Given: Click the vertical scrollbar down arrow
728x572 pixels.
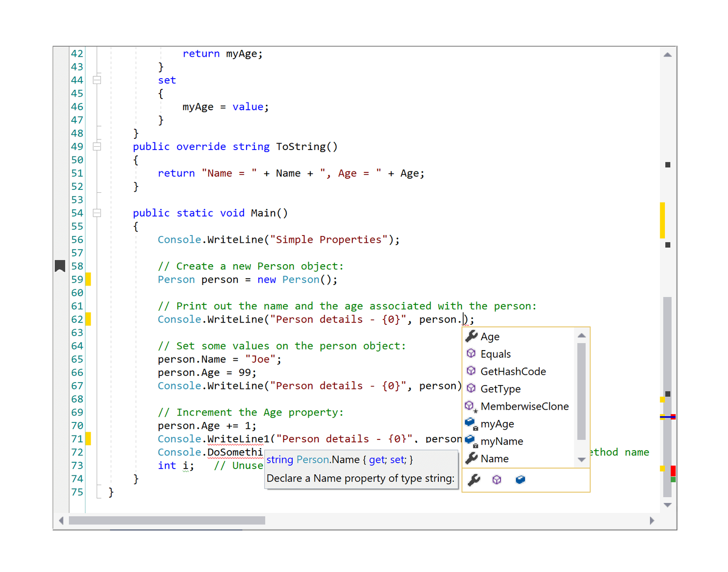Looking at the screenshot, I should [667, 505].
